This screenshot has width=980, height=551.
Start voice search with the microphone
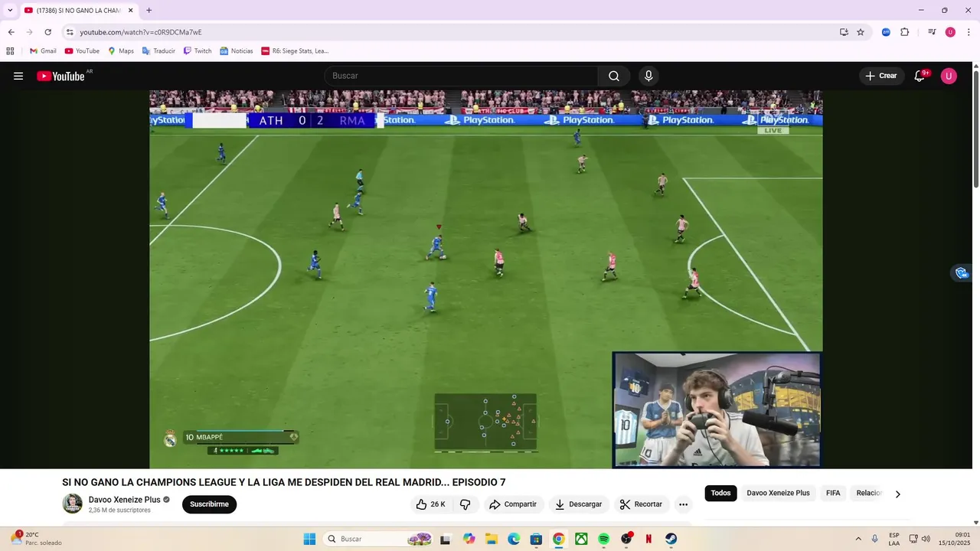648,76
